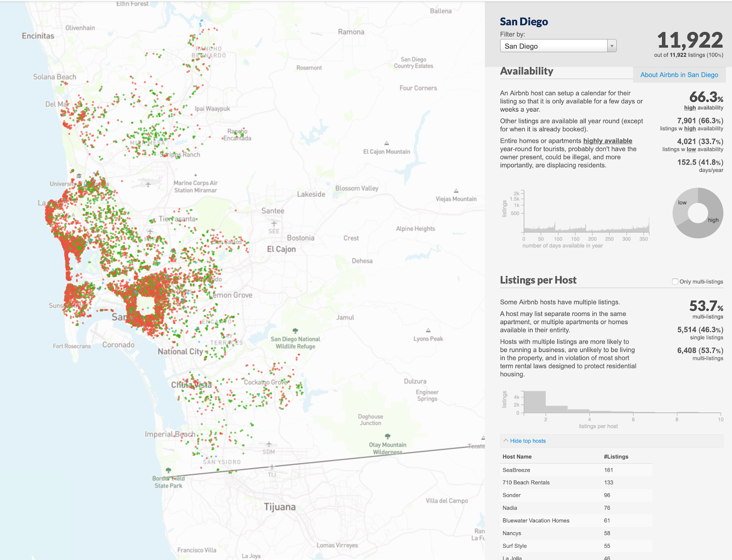Click the San Diego title heading

click(524, 21)
